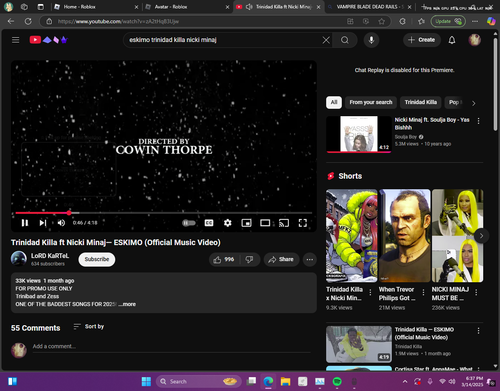
Task: Click the address bar URL
Action: 118,21
